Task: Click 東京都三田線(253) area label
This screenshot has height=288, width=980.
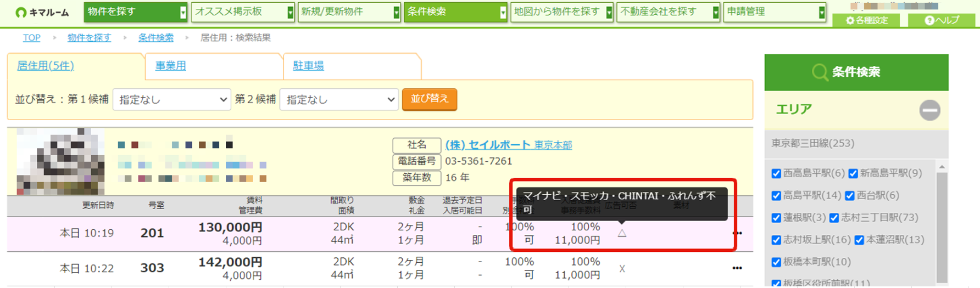Action: click(813, 144)
